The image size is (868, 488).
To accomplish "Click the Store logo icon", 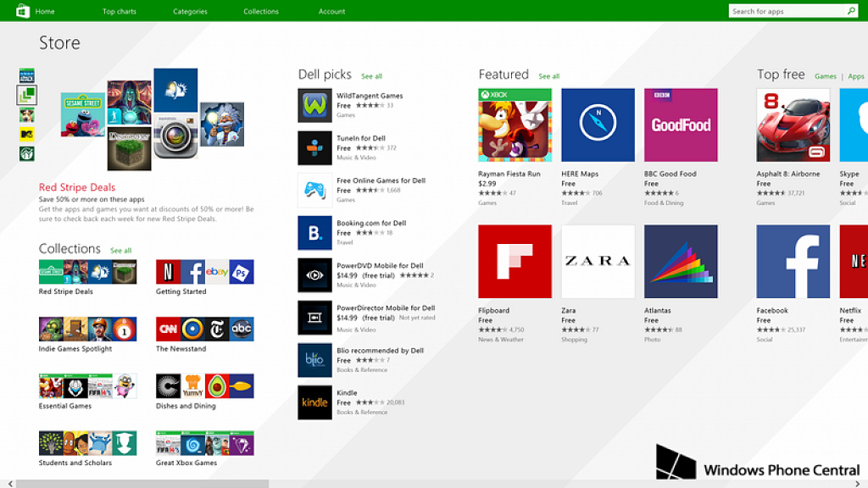I will coord(23,11).
